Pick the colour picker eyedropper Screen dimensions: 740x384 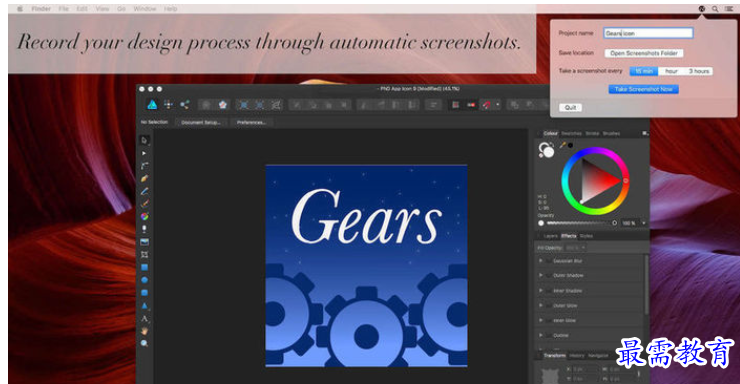563,145
